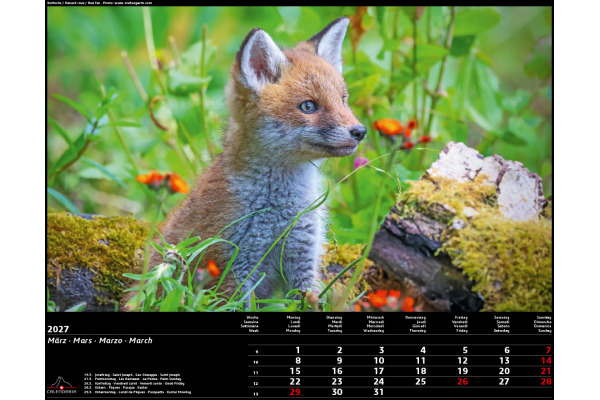Screen dimensions: 600x400
Task: Click the Monday column header
Action: [x=293, y=324]
